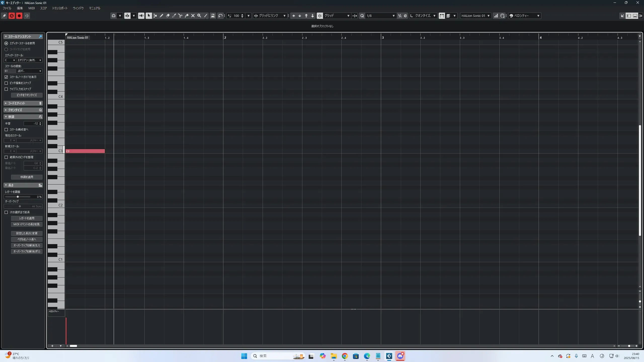
Task: Click the red Record in editor button
Action: pos(19,16)
